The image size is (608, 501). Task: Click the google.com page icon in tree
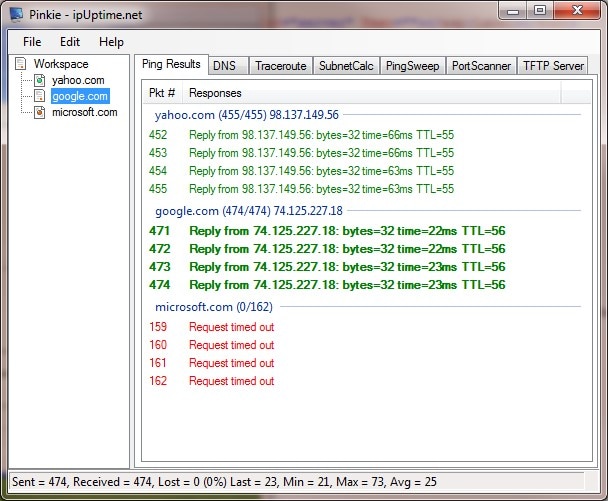click(40, 96)
